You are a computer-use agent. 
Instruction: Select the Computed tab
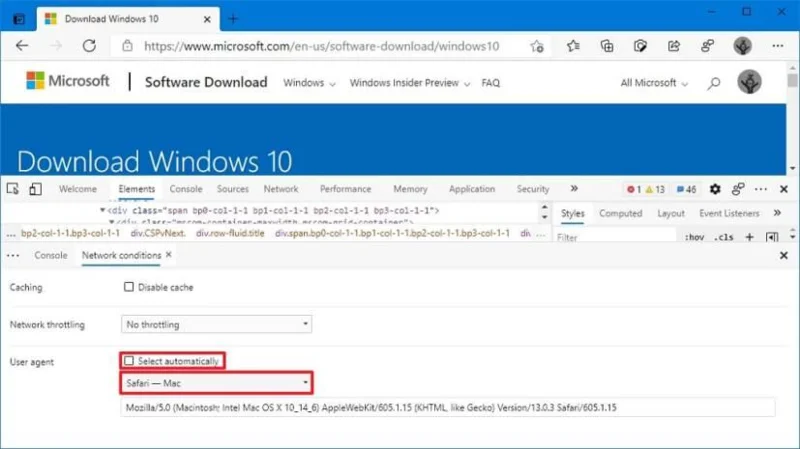click(x=620, y=213)
